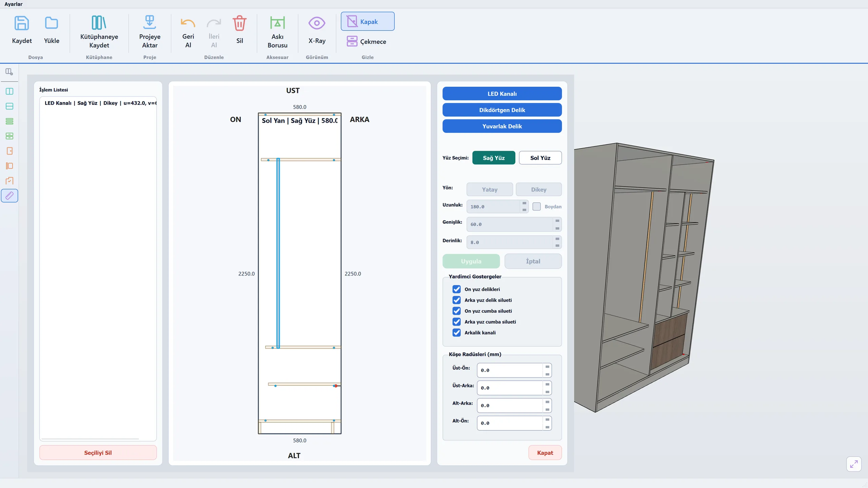Viewport: 868px width, 488px height.
Task: Click the Projeye Aktar icon
Action: click(x=150, y=22)
